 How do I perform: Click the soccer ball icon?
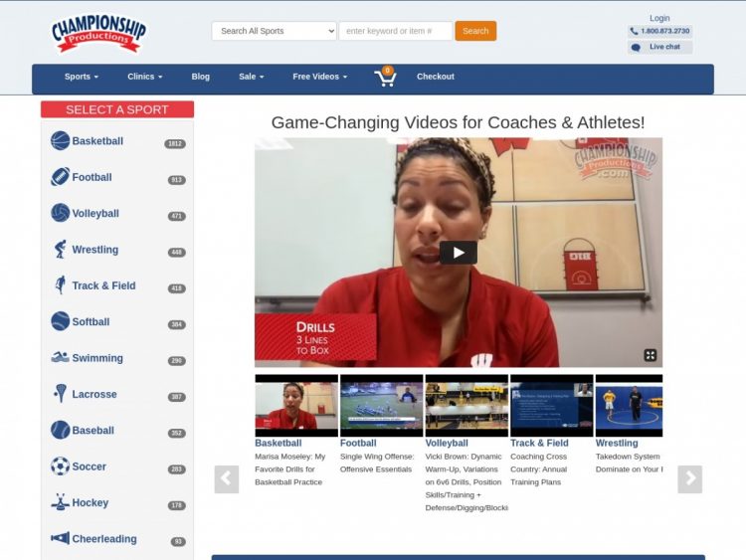(60, 467)
